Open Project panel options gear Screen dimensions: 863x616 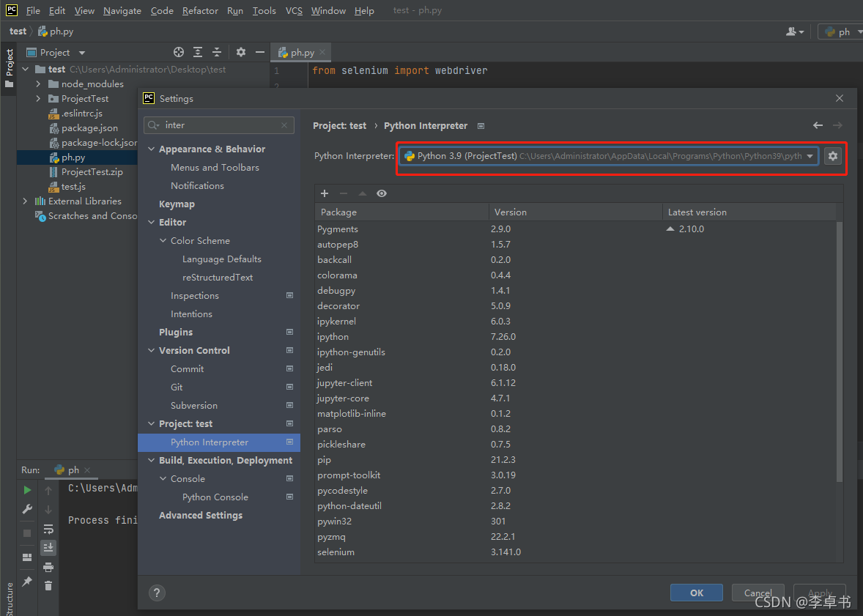pyautogui.click(x=241, y=52)
